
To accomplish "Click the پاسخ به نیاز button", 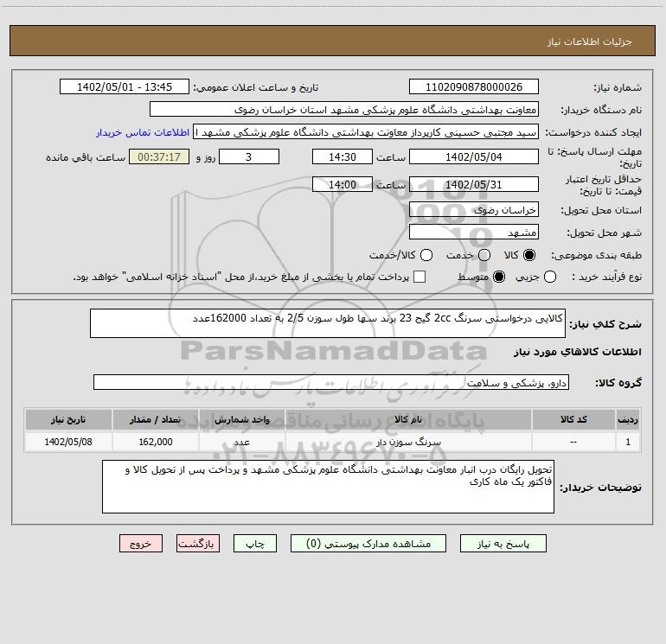I will [503, 544].
